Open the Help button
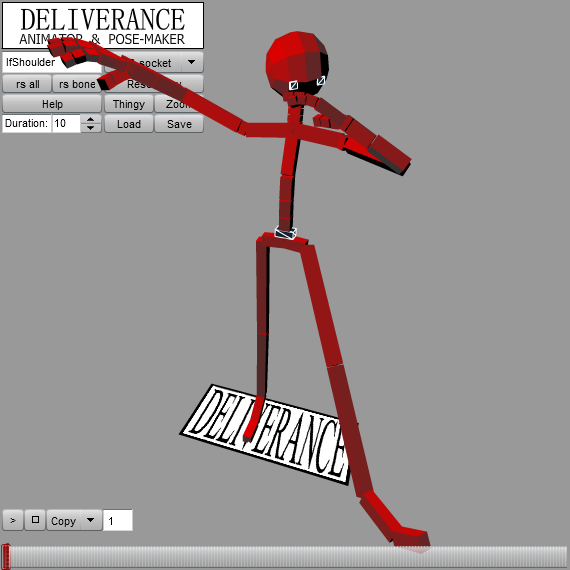 coord(52,104)
